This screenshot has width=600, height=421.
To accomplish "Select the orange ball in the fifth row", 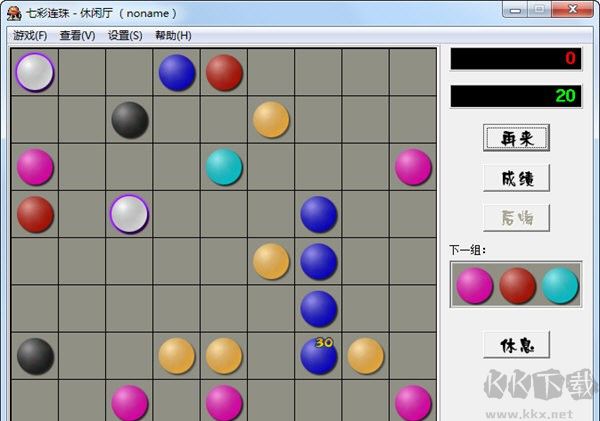I will [271, 261].
